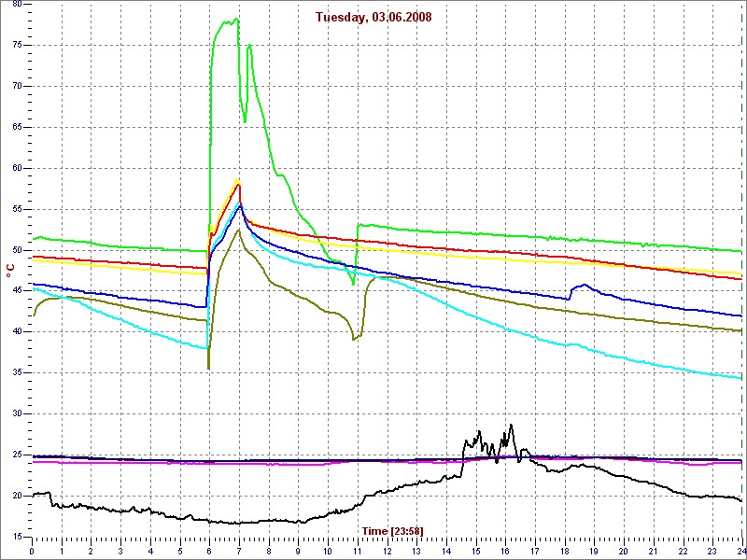The image size is (747, 560).
Task: Click the hour 11 label on time axis
Action: tap(358, 552)
